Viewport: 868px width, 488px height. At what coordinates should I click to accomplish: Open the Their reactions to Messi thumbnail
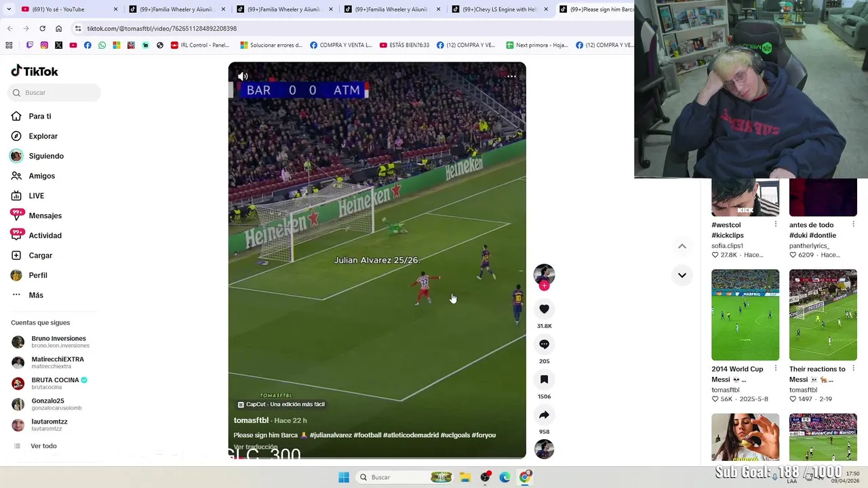click(x=823, y=315)
